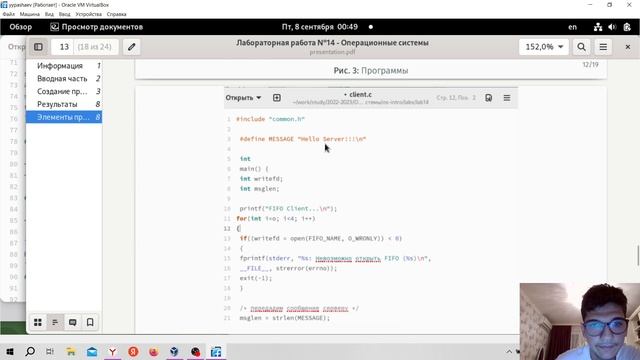Select the Вводная часть outline entry
The width and height of the screenshot is (640, 360).
[64, 78]
